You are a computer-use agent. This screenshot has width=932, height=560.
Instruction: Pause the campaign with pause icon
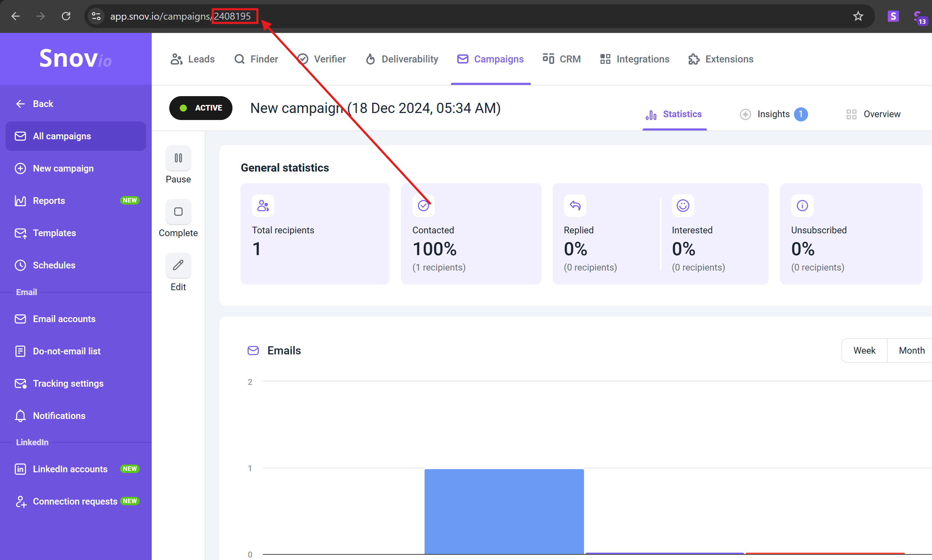[x=178, y=158]
